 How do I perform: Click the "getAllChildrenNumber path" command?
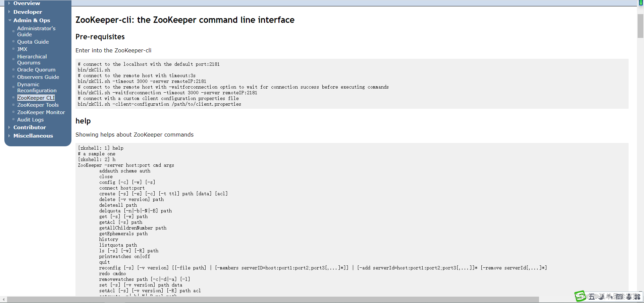click(133, 228)
